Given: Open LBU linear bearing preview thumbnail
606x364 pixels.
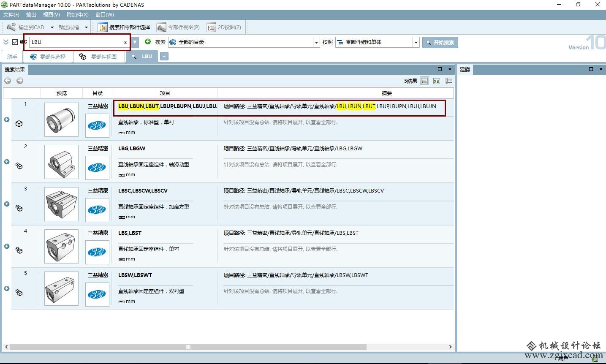Looking at the screenshot, I should 61,120.
